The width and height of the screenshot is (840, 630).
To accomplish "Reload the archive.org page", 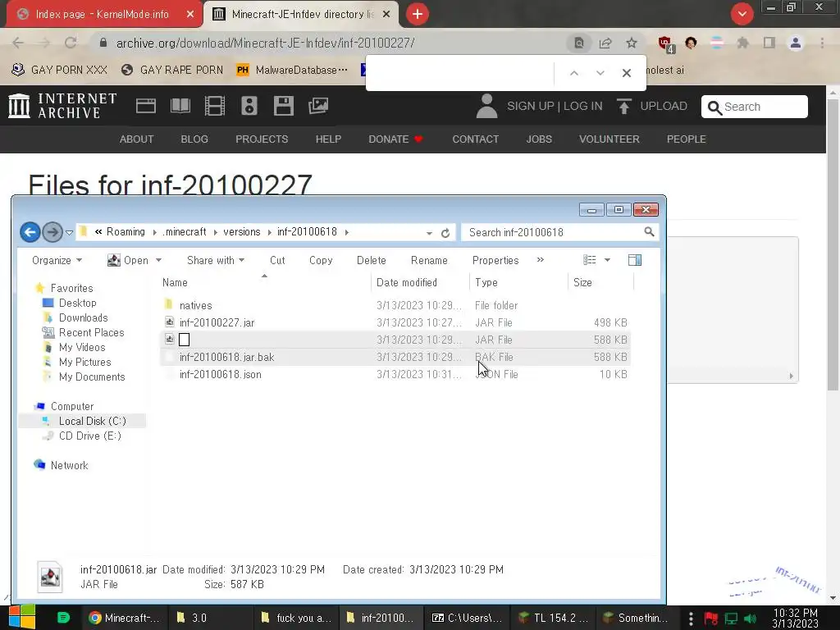I will tap(71, 43).
